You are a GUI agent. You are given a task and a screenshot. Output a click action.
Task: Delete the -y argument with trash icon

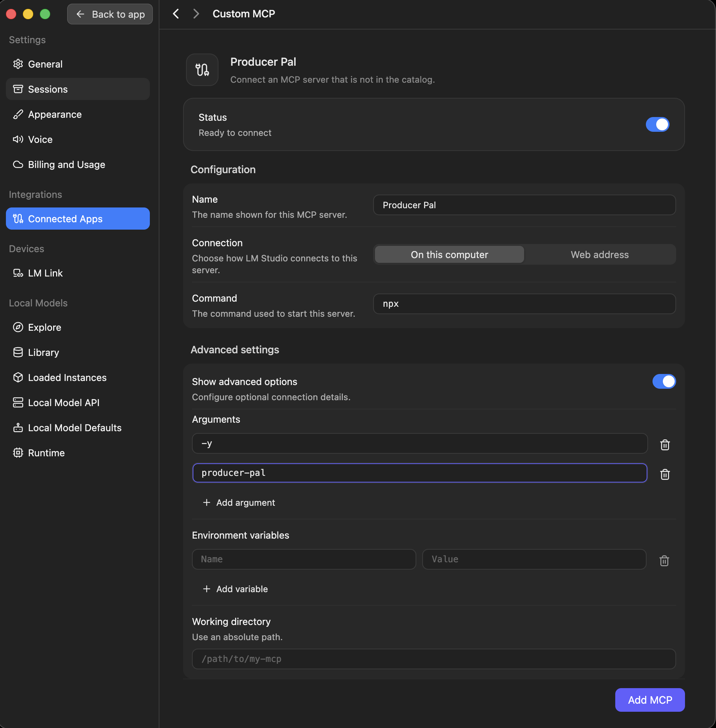pyautogui.click(x=665, y=445)
